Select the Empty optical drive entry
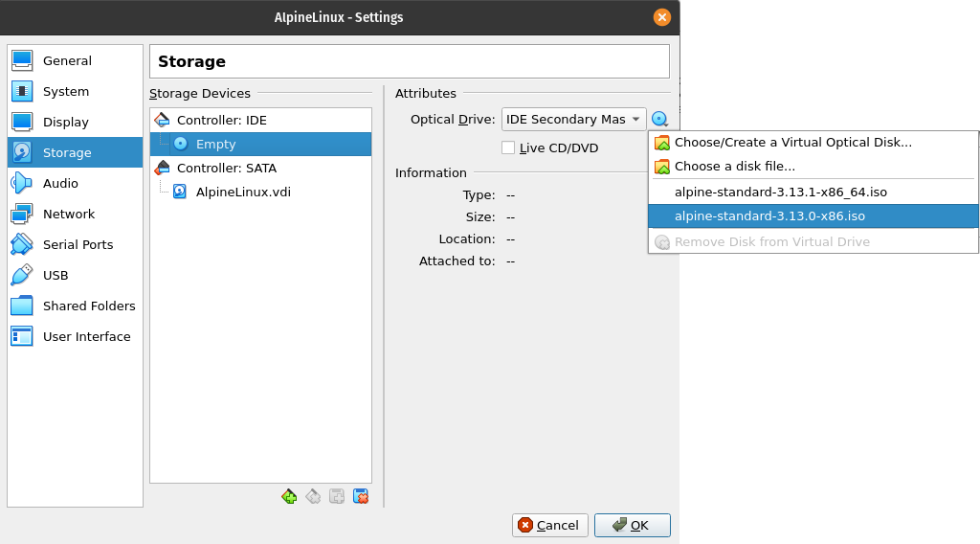Image resolution: width=980 pixels, height=544 pixels. 260,144
